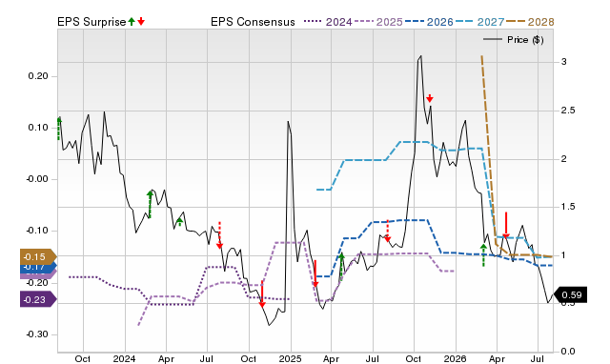Select the purple -0.23 value flag
The width and height of the screenshot is (610, 364).
38,300
